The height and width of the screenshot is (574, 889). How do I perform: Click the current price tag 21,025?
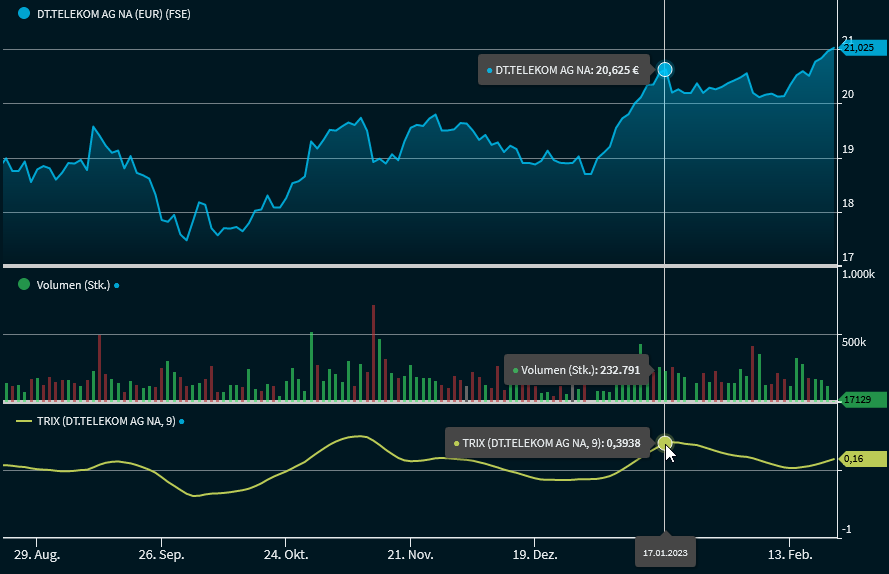pyautogui.click(x=858, y=47)
